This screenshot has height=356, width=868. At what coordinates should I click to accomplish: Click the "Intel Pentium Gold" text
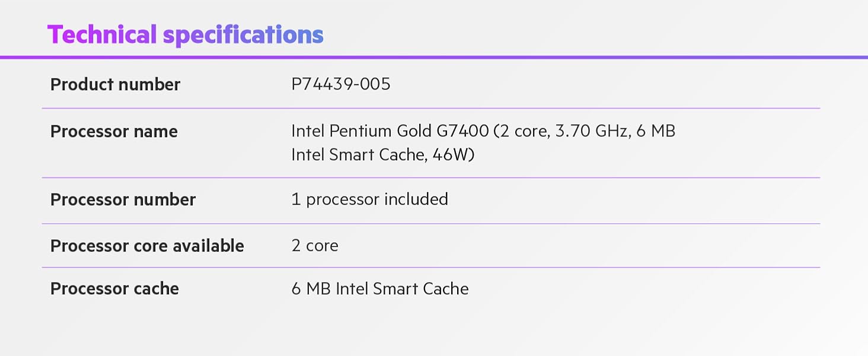pos(361,131)
